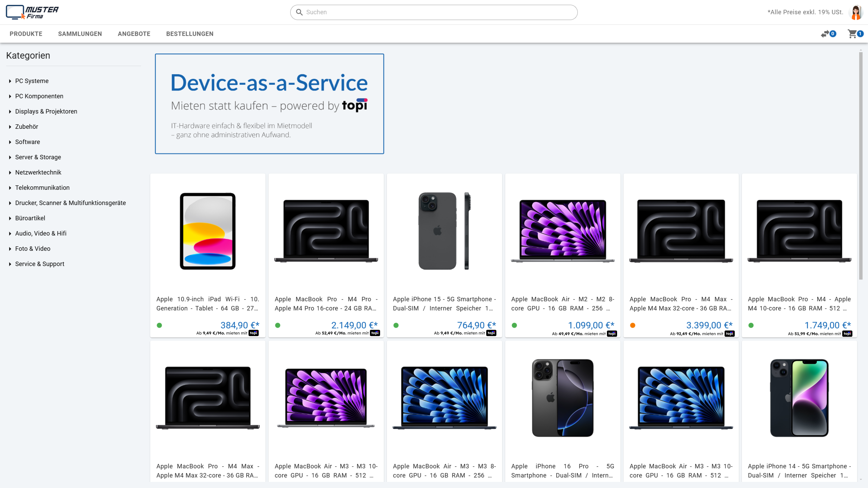Click topi badge under 1.099,00 € price
Image resolution: width=868 pixels, height=488 pixels.
click(612, 334)
